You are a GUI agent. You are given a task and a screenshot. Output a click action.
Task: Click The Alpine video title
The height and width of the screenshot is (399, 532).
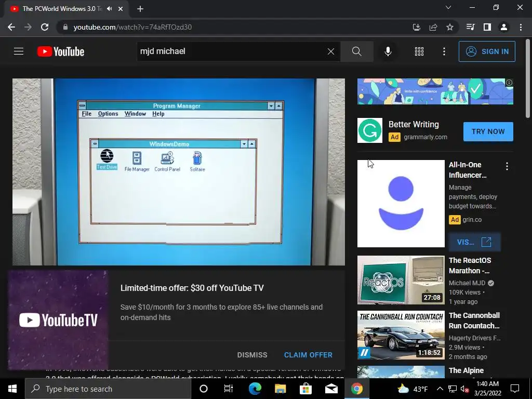(466, 370)
